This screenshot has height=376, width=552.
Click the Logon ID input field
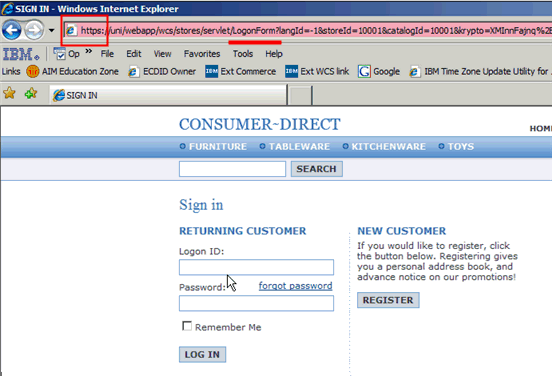(x=256, y=267)
